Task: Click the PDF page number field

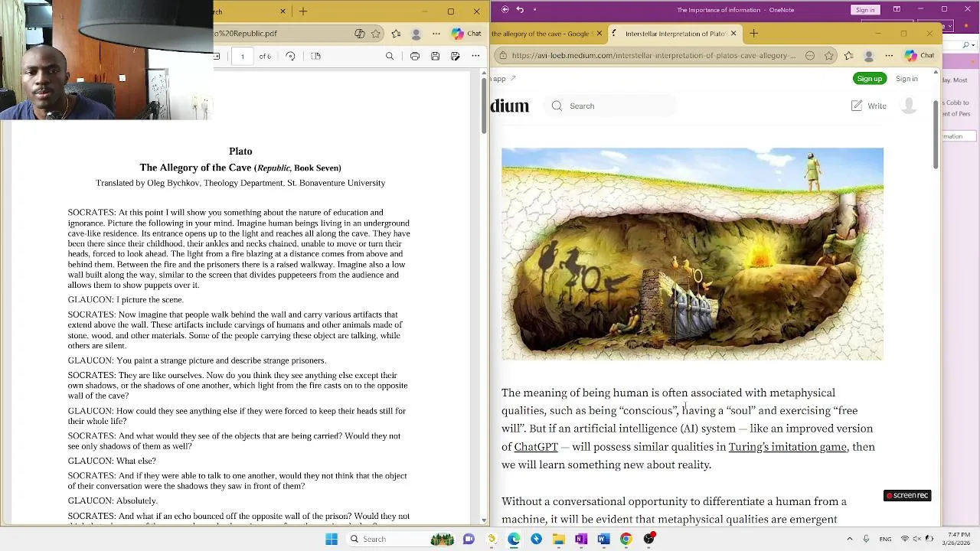Action: pos(243,56)
